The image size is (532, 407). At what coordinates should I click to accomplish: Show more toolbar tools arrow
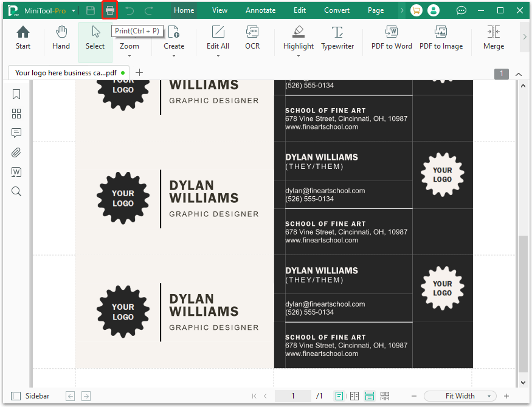tap(525, 36)
